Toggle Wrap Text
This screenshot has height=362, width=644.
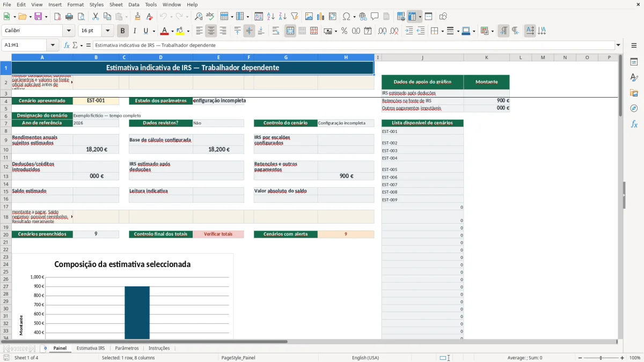tap(276, 31)
